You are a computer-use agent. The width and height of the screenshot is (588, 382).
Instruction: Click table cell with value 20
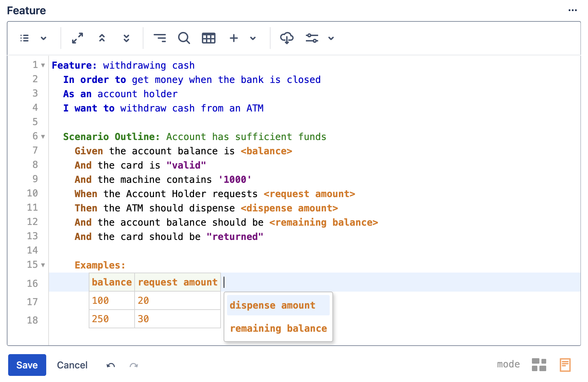tap(177, 300)
